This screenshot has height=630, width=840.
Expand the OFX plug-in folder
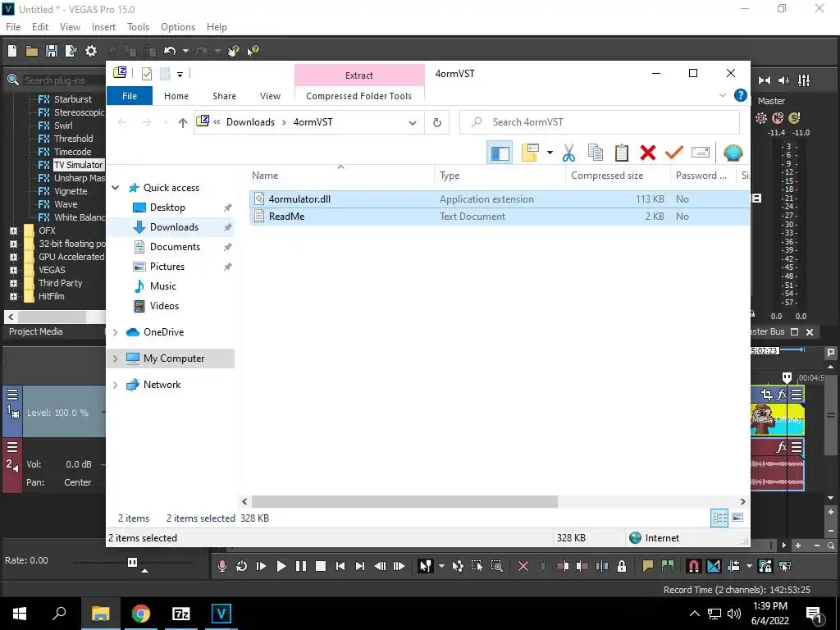(x=13, y=231)
